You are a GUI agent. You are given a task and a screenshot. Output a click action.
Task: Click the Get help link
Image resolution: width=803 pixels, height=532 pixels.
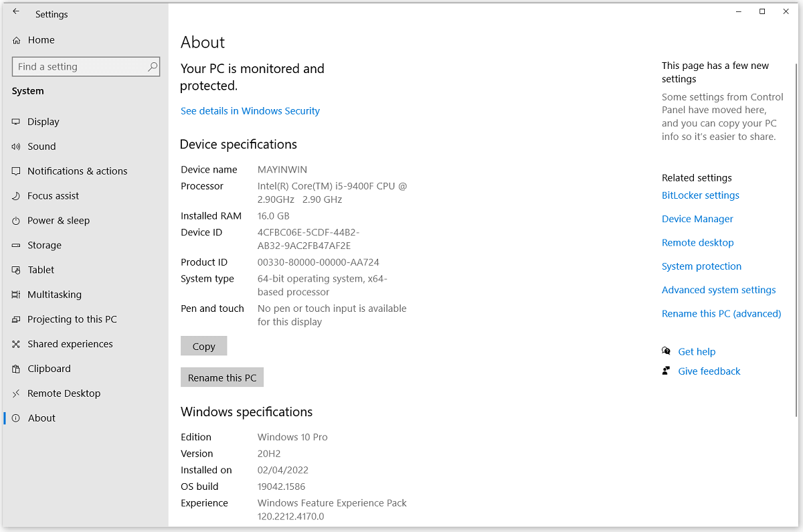(697, 352)
